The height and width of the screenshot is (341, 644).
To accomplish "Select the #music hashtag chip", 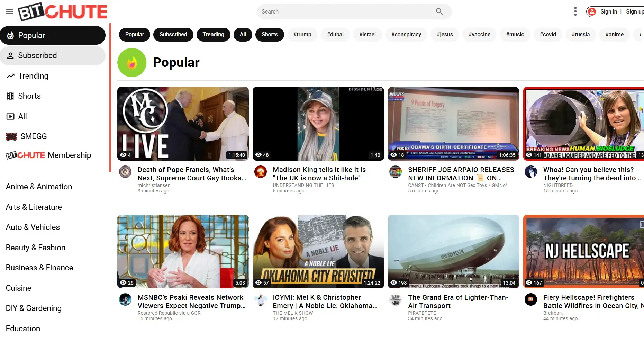I will 515,35.
